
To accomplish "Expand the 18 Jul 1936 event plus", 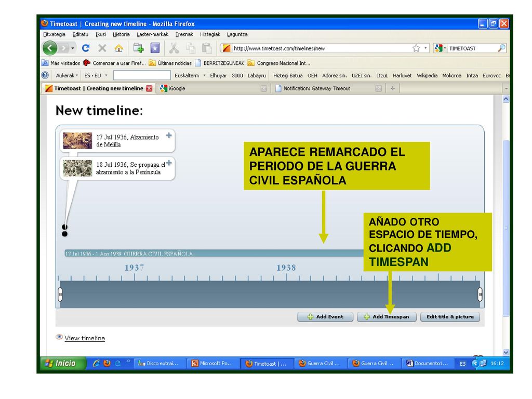I will coord(169,163).
